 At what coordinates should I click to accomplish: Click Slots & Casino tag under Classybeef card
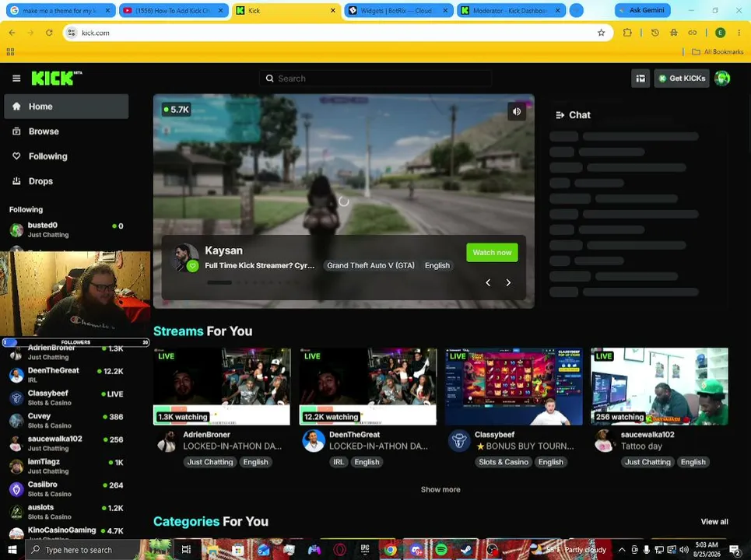pos(504,462)
